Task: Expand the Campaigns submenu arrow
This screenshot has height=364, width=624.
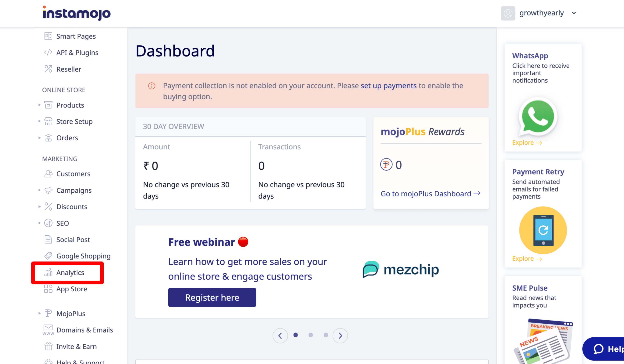Action: point(39,190)
